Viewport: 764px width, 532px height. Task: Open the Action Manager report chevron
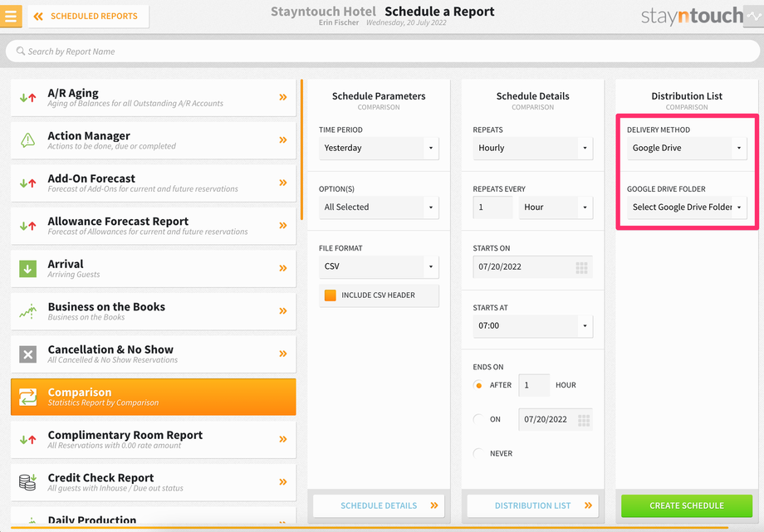283,140
